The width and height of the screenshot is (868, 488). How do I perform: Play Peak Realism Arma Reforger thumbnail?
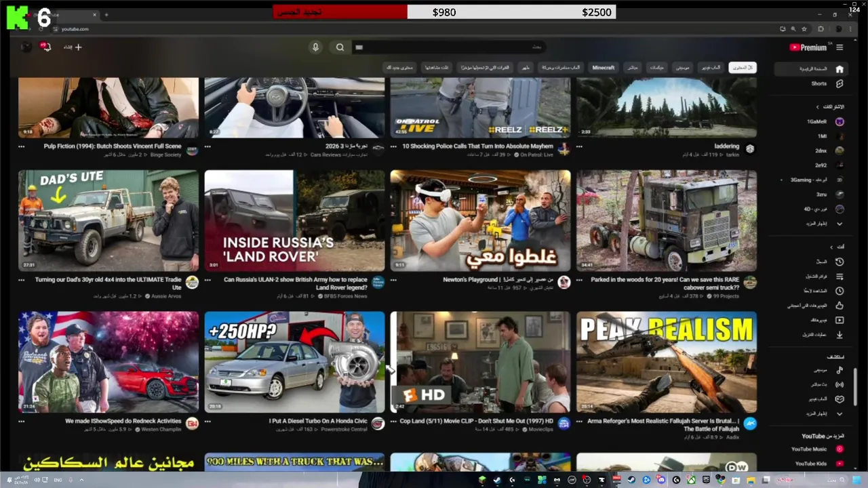tap(667, 362)
